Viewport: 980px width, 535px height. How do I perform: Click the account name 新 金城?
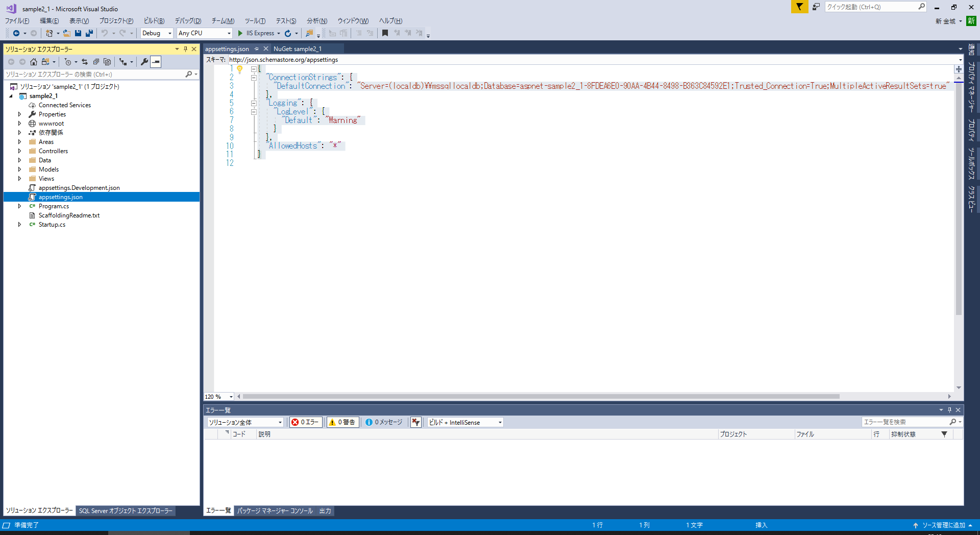click(945, 21)
